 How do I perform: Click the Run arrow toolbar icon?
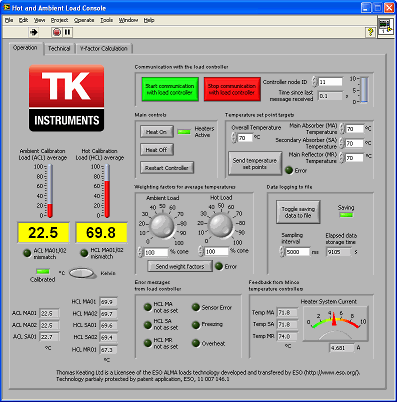pos(34,32)
